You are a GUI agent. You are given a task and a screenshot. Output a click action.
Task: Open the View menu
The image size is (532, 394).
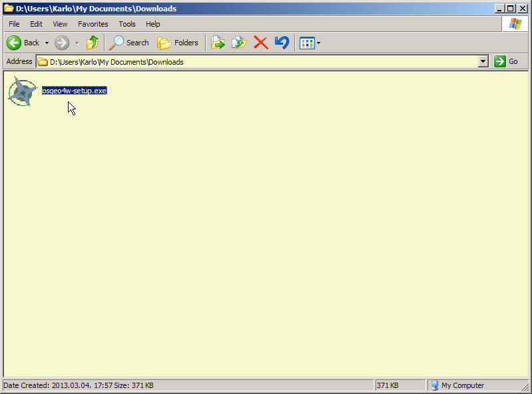[60, 24]
